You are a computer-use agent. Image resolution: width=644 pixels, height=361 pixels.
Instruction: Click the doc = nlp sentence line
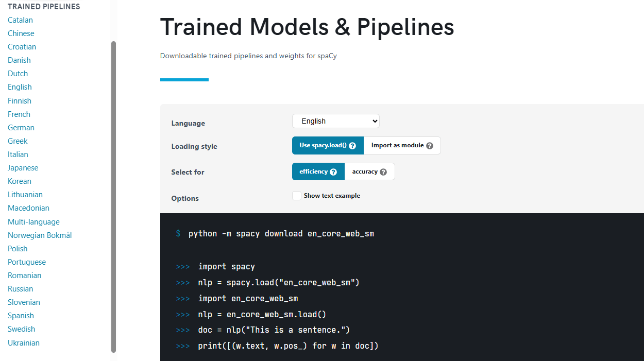click(x=274, y=330)
